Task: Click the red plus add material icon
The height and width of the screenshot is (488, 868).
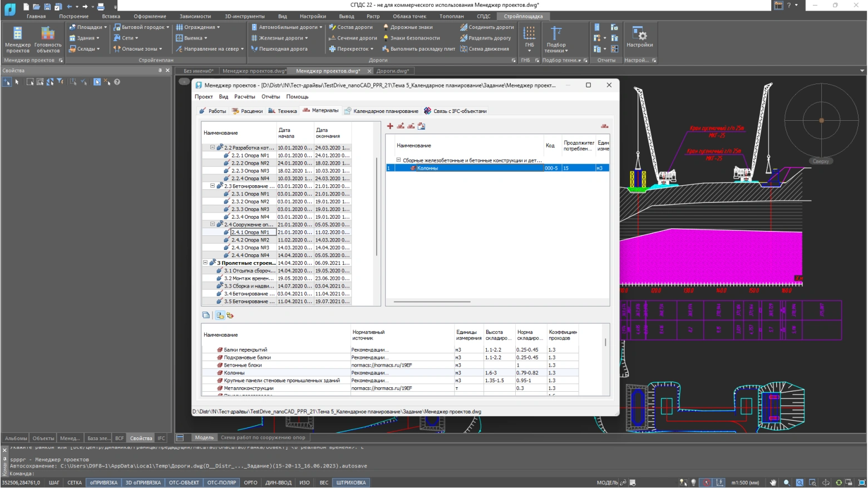Action: pos(390,126)
